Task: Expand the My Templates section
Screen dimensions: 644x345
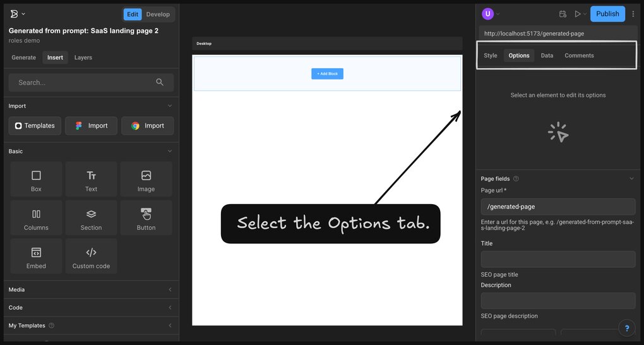Action: (170, 325)
